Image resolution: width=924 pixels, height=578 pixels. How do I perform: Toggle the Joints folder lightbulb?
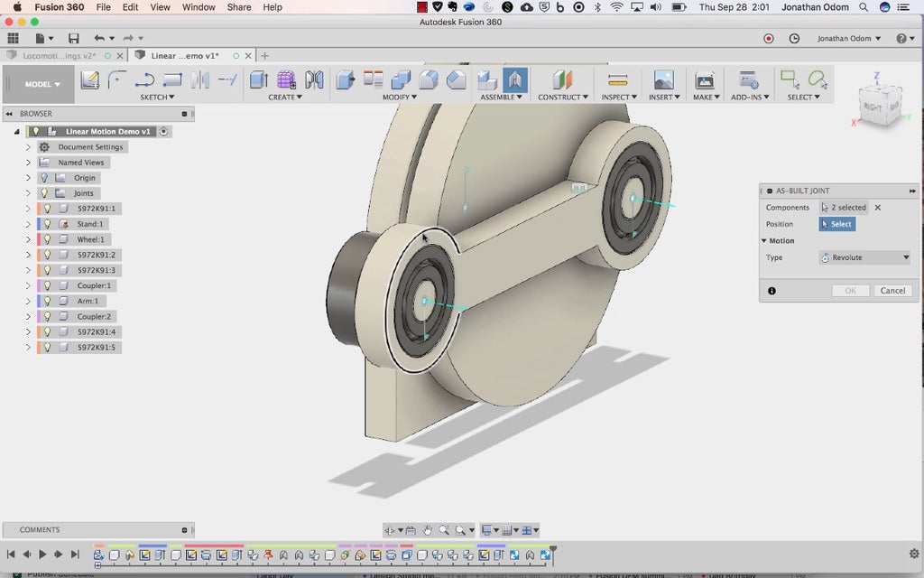pyautogui.click(x=43, y=193)
